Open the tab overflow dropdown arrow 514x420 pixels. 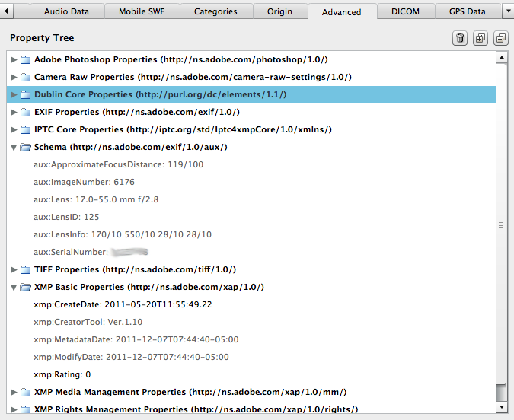coord(508,11)
